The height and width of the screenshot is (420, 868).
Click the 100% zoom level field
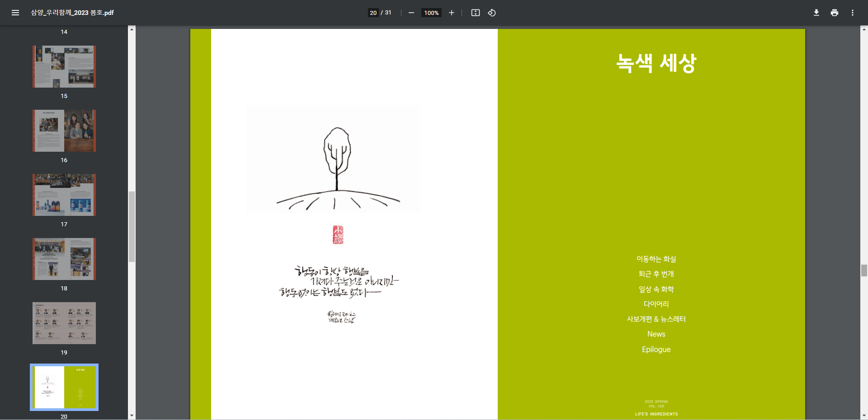(x=431, y=13)
